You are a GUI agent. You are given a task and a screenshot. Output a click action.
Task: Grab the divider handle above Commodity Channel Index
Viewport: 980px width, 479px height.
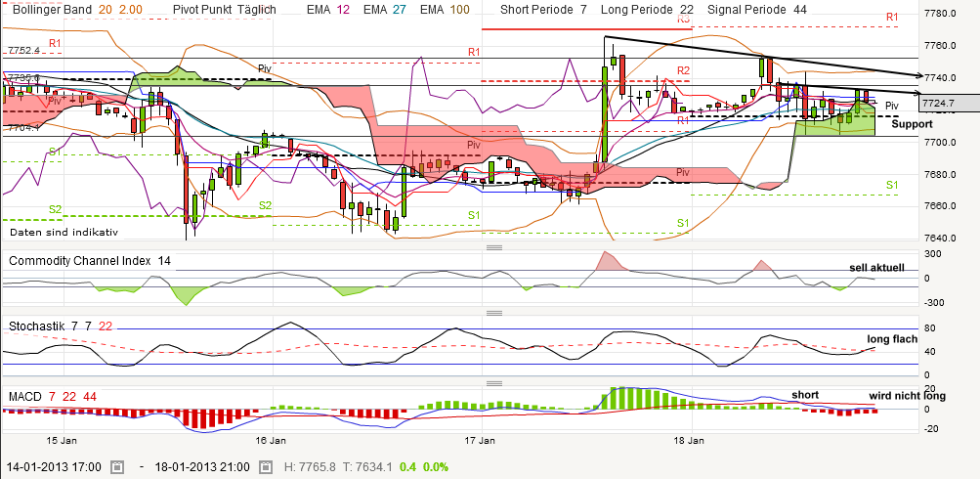tap(494, 247)
